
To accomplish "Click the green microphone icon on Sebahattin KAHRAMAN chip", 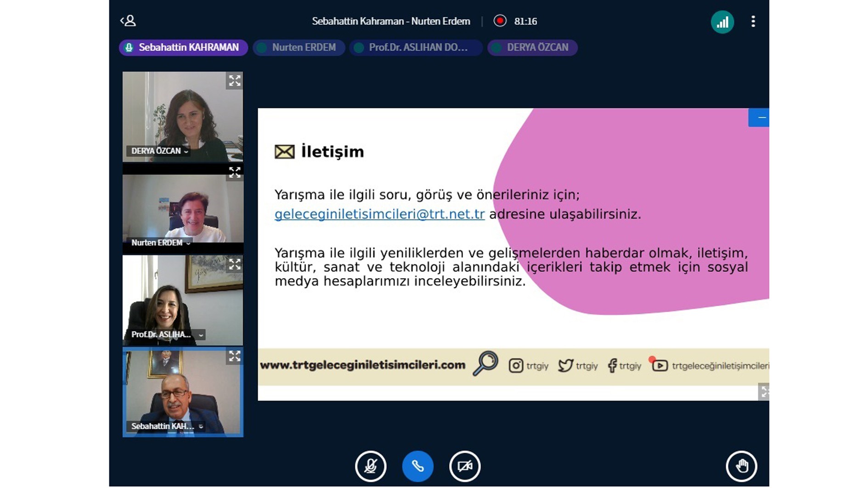I will click(x=129, y=47).
